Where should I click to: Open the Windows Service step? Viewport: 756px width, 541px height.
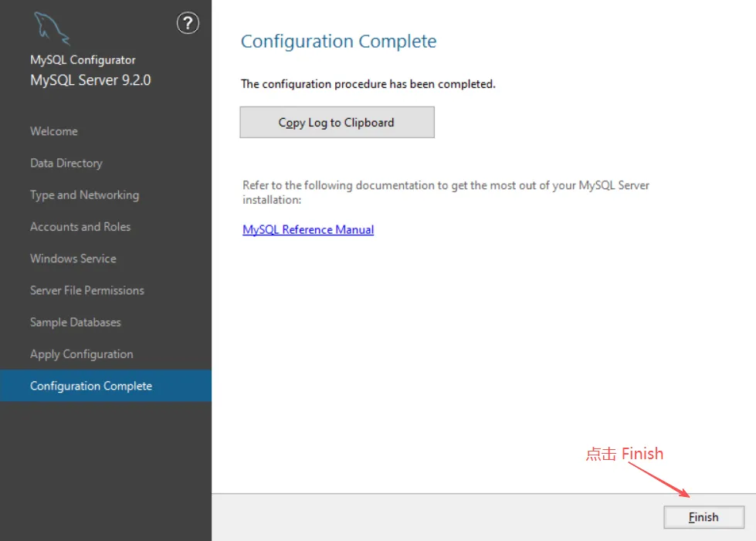(73, 259)
